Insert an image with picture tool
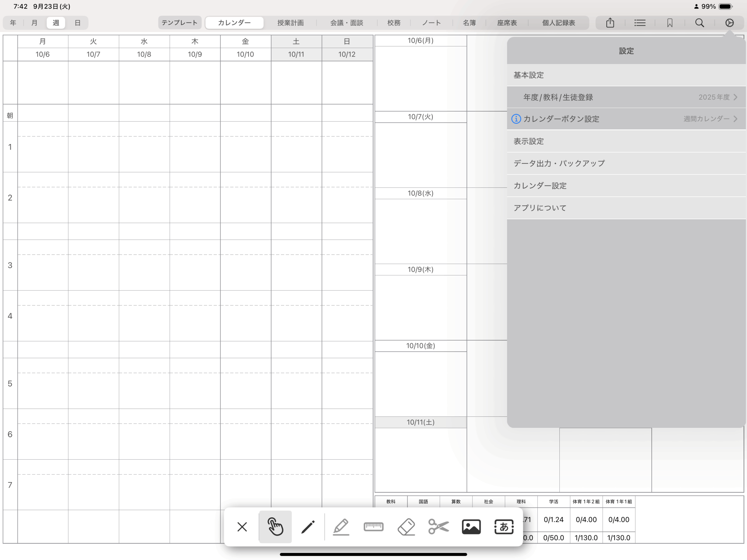This screenshot has height=560, width=747. (x=471, y=526)
